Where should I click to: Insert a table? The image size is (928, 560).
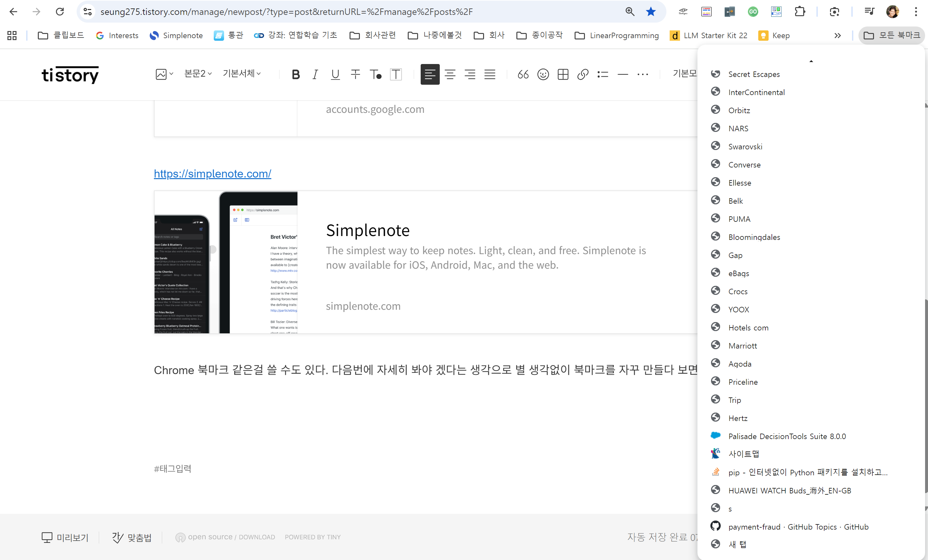(563, 74)
